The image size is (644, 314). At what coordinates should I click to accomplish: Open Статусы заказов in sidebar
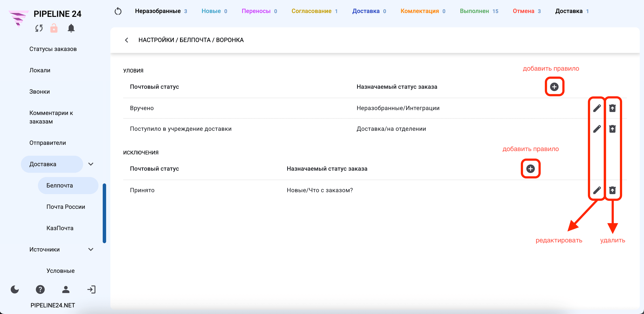(53, 49)
